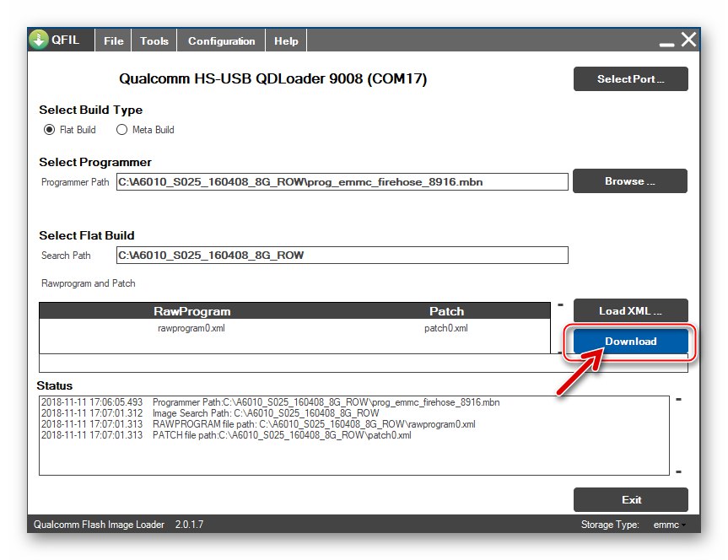Viewport: 728px width, 560px height.
Task: Click the Programmer Path input field
Action: point(342,182)
